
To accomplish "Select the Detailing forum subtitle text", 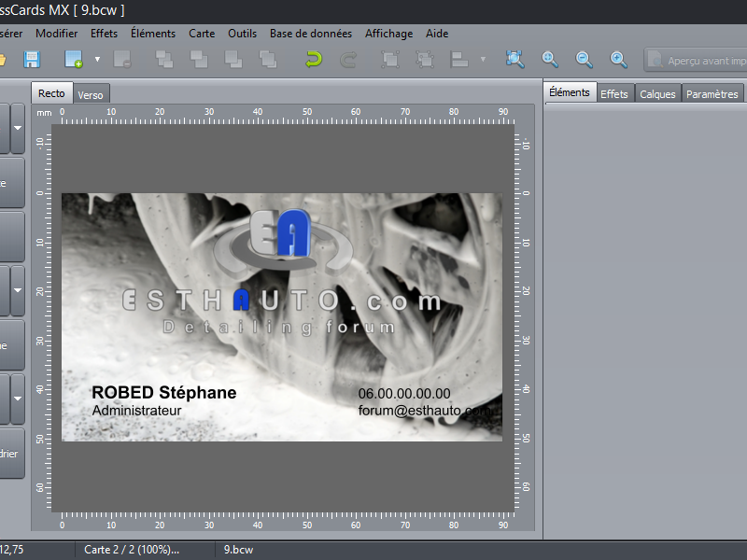I will coord(279,328).
